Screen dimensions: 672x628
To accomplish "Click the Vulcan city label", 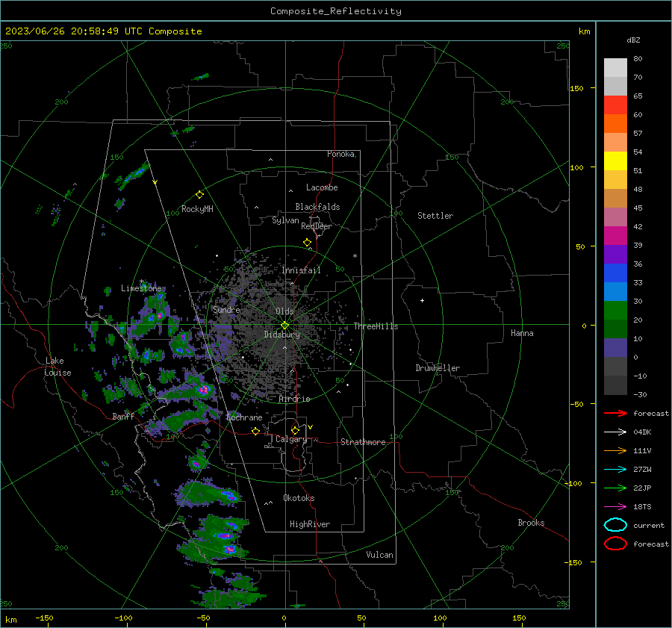I will pyautogui.click(x=379, y=555).
